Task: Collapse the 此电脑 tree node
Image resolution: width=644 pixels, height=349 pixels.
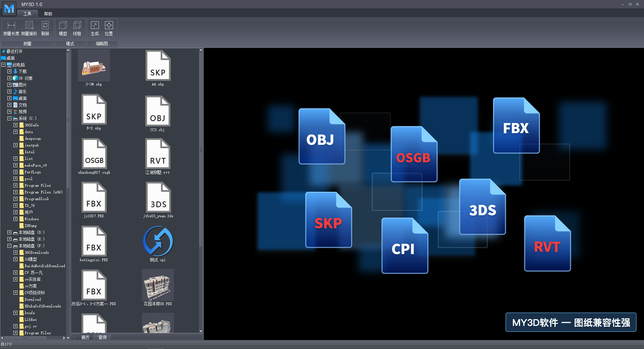Action: 3,65
